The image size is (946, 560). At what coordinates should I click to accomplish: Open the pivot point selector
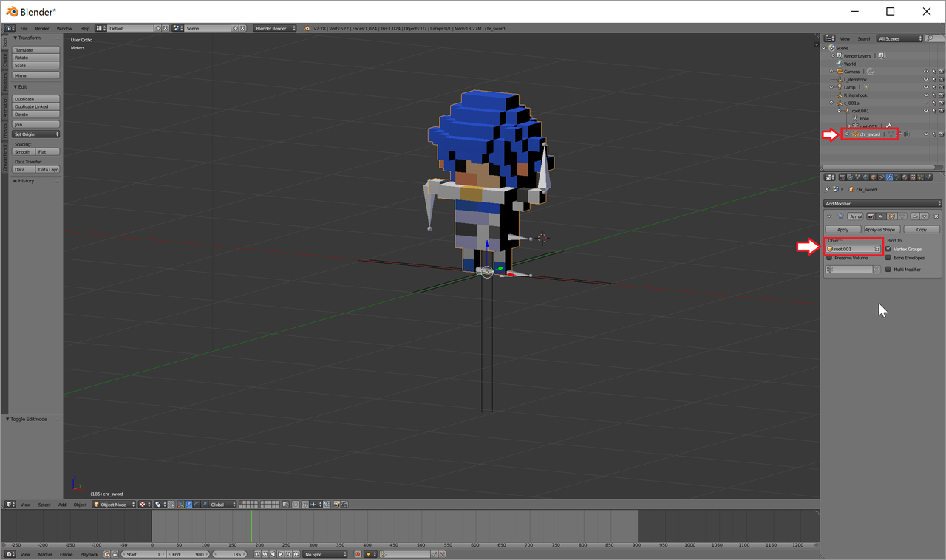click(x=160, y=505)
